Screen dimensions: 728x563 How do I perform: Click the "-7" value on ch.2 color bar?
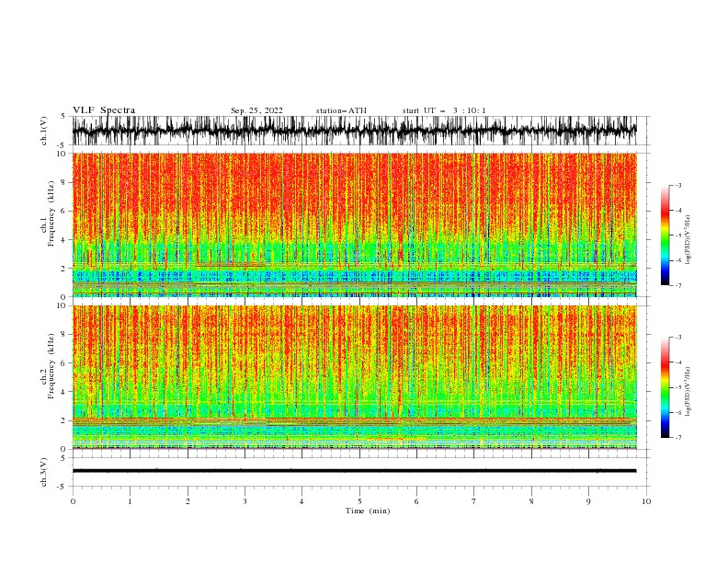tap(678, 438)
